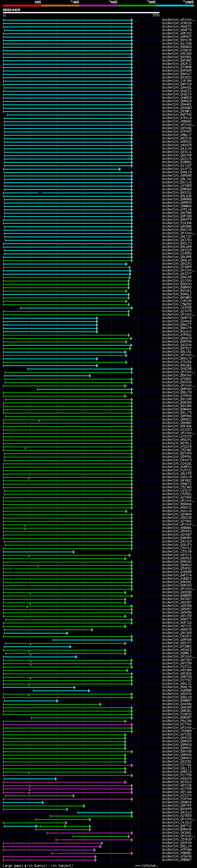Image resolution: width=197 pixels, height=868 pixels.
Task: Select label UniRef100_Q9FXD8
Action: click(177, 216)
